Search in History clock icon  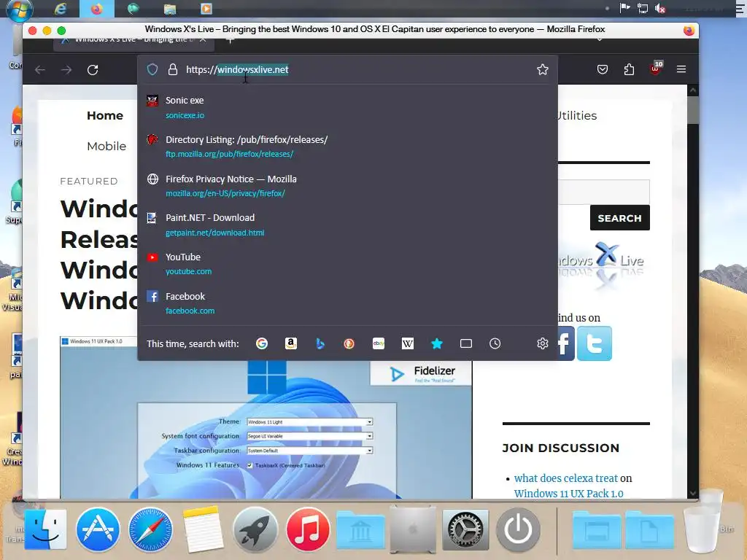click(495, 343)
